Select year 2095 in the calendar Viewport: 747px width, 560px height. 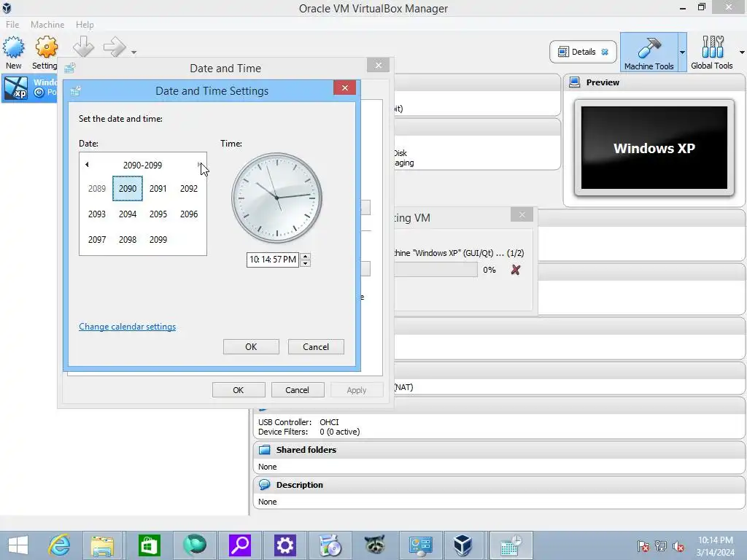coord(158,214)
